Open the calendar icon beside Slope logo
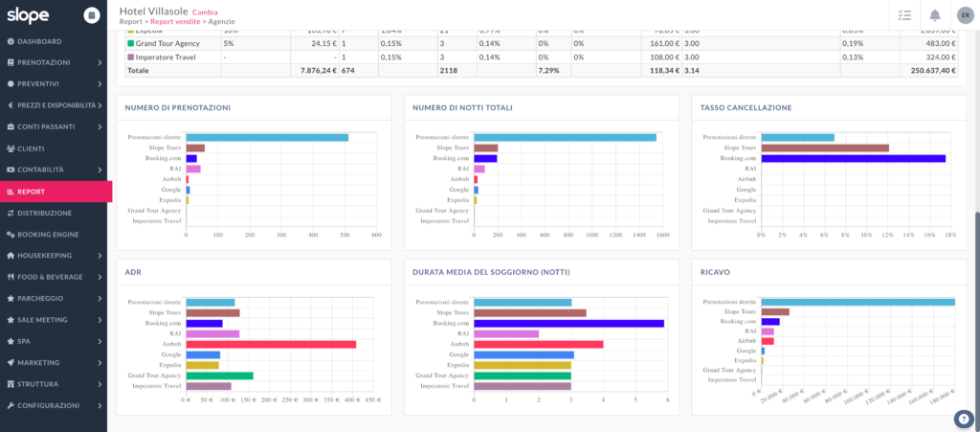Image resolution: width=980 pixels, height=432 pixels. 91,15
